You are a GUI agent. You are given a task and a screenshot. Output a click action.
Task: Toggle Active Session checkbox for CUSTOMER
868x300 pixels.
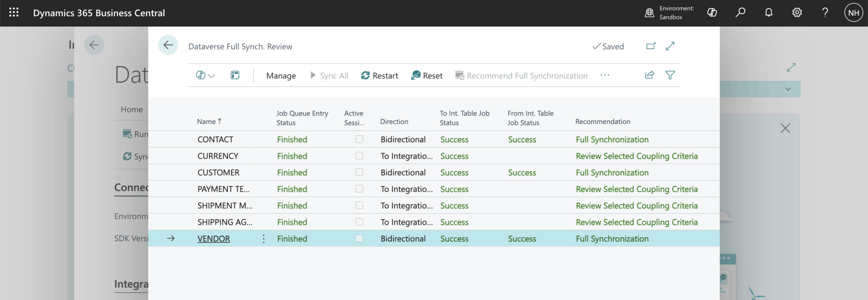tap(359, 172)
